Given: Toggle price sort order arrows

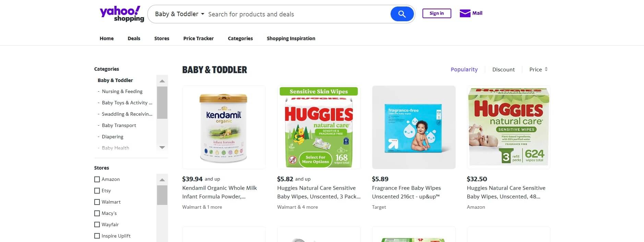Looking at the screenshot, I should (x=546, y=69).
